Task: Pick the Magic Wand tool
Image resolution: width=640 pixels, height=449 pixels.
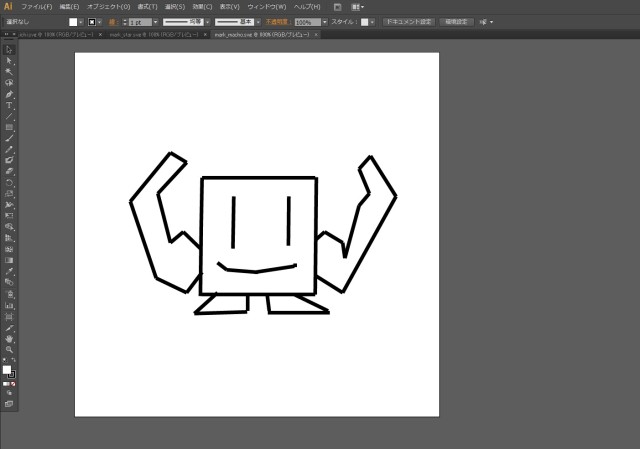Action: point(9,72)
